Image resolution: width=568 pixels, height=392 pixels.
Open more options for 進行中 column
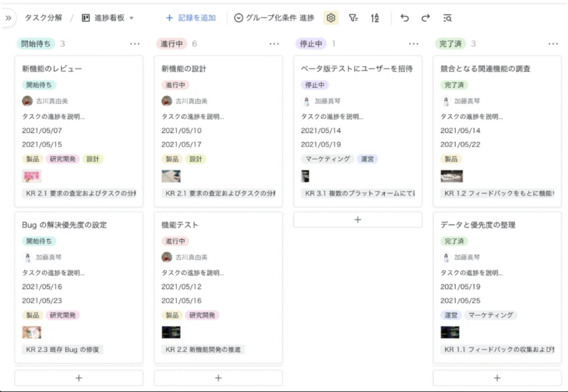[x=274, y=44]
